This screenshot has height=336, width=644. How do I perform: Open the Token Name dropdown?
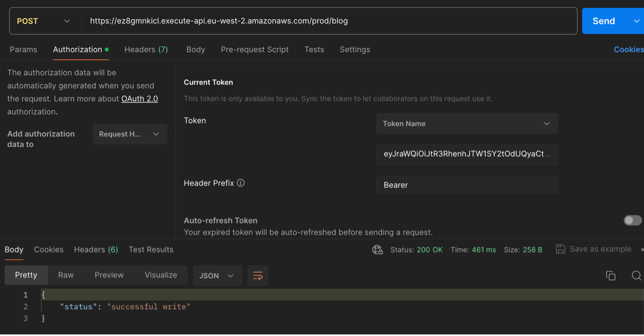click(467, 123)
